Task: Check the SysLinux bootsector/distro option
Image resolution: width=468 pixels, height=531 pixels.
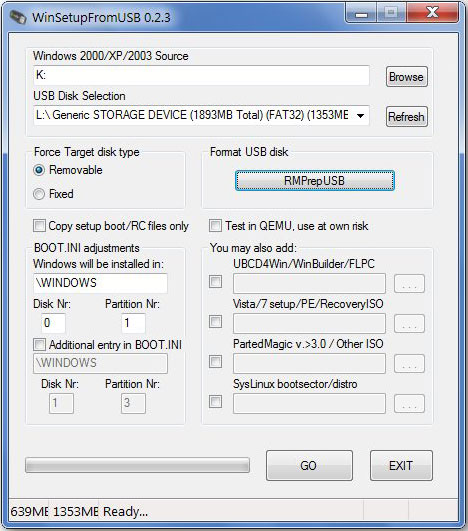Action: coord(215,401)
